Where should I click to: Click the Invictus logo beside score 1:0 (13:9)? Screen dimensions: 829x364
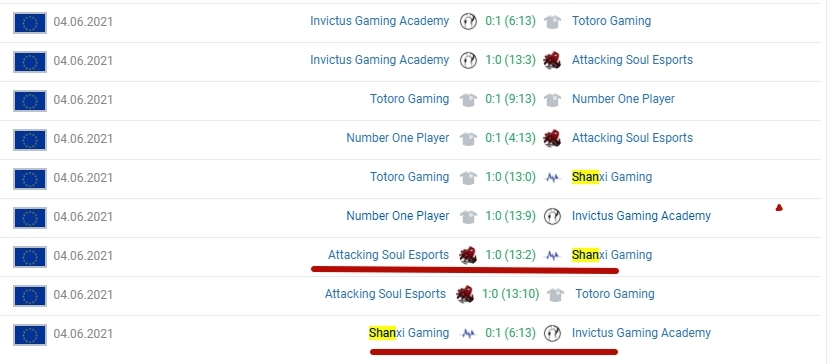click(x=552, y=216)
